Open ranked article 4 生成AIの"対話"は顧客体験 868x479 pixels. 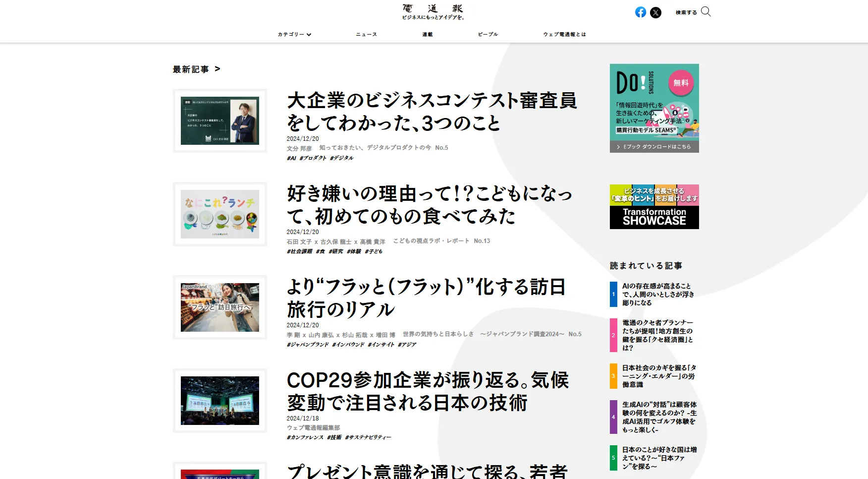[654, 417]
